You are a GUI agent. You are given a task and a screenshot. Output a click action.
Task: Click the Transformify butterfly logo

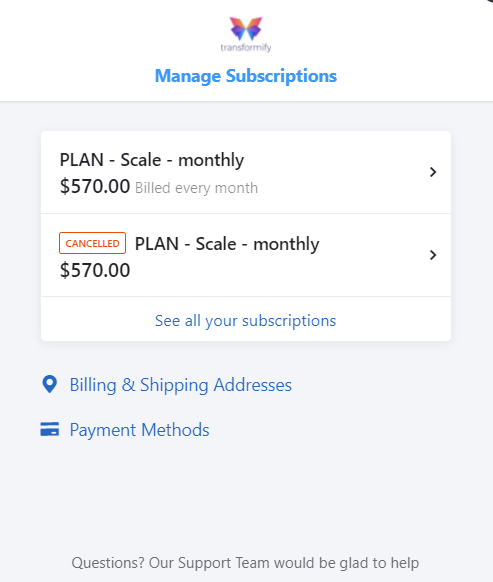(246, 28)
